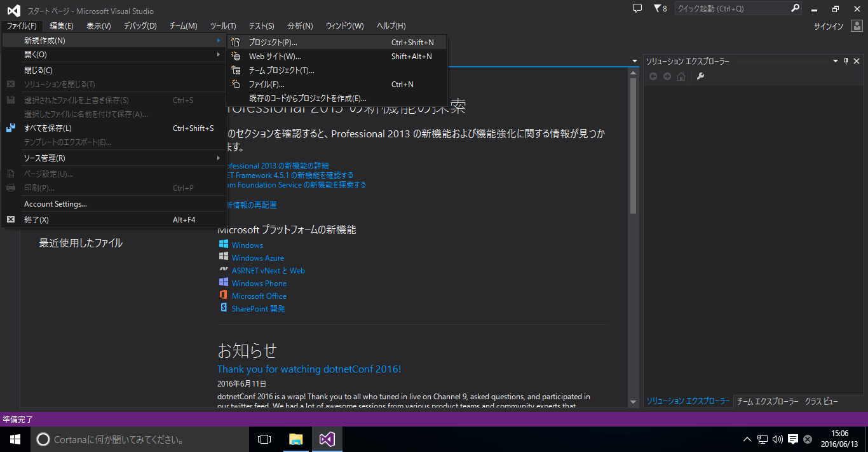Click the forward navigation arrow in Solution Explorer
This screenshot has height=452, width=868.
pyautogui.click(x=667, y=76)
